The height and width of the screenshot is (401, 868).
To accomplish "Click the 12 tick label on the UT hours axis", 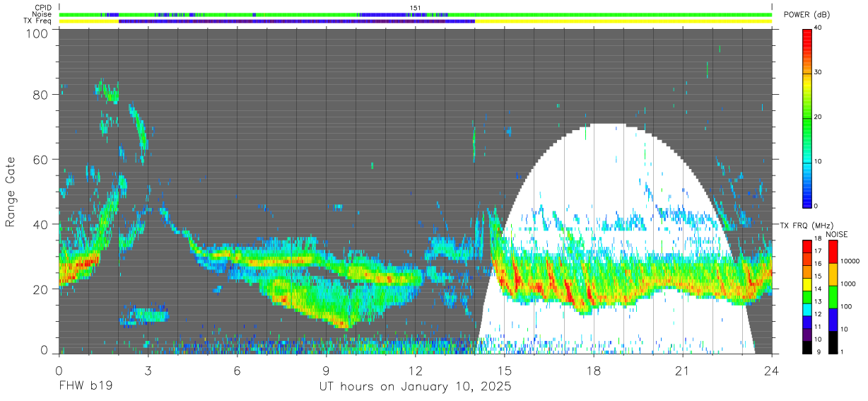I will point(415,371).
